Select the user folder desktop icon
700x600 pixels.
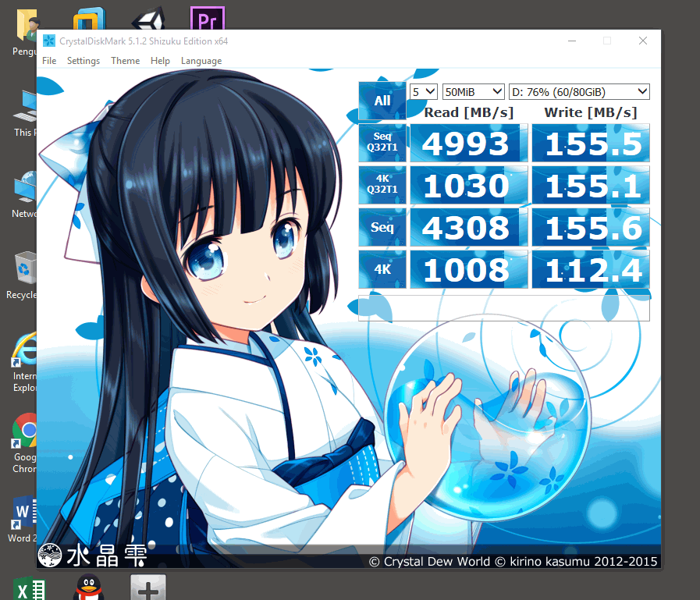(x=27, y=26)
